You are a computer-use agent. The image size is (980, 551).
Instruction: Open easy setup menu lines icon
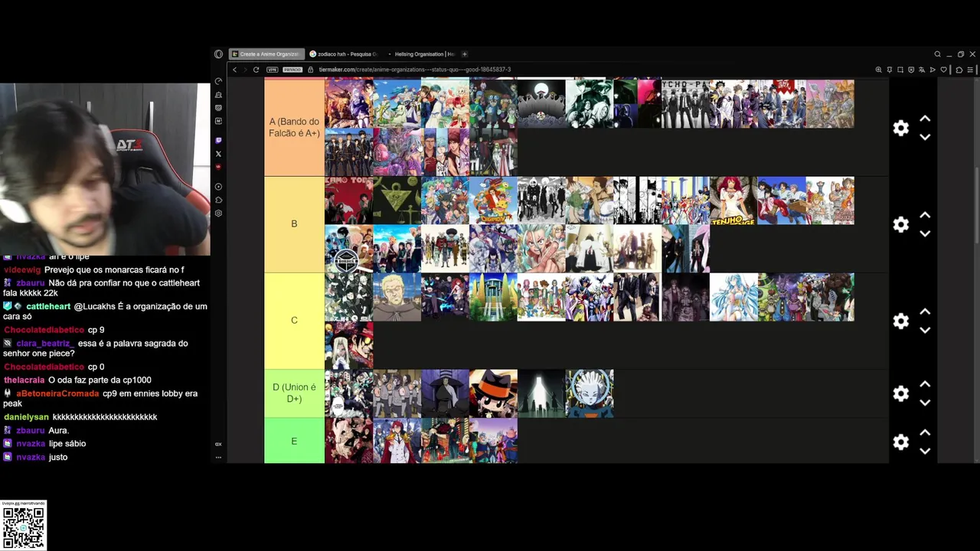click(x=970, y=70)
